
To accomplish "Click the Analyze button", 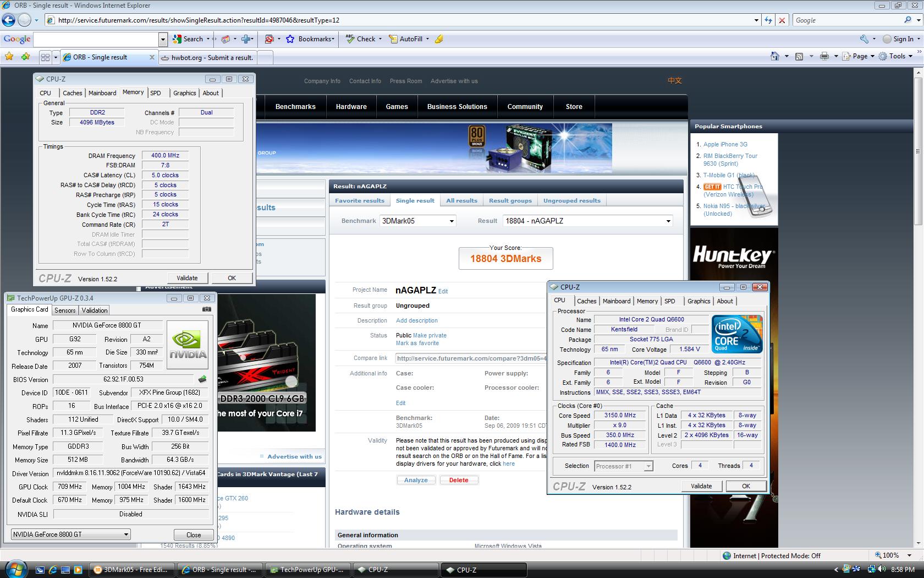I will pyautogui.click(x=416, y=480).
